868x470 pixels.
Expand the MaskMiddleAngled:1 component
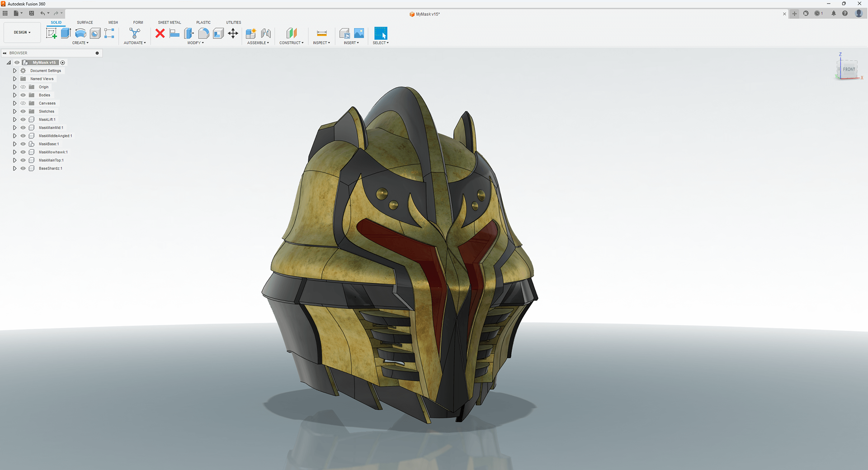[14, 136]
